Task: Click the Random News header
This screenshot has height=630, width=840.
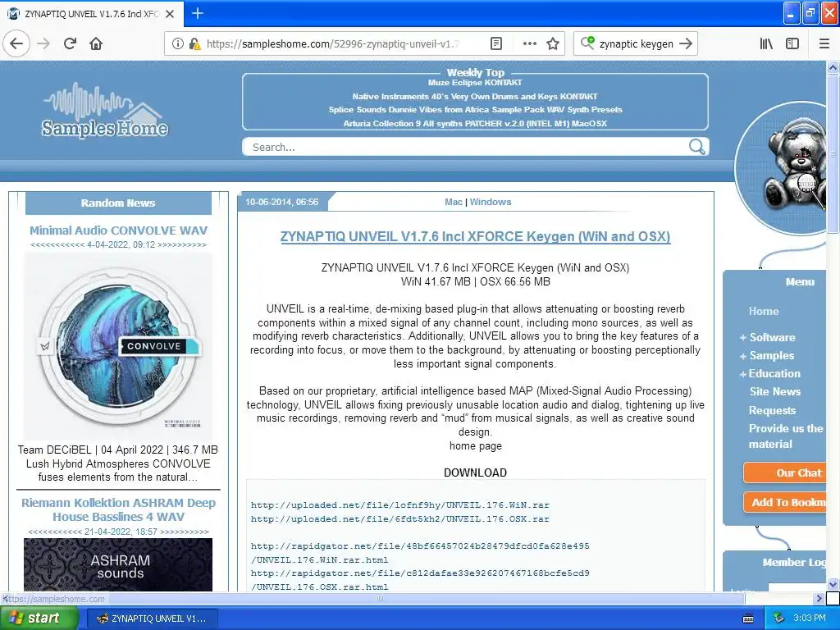Action: pyautogui.click(x=118, y=203)
